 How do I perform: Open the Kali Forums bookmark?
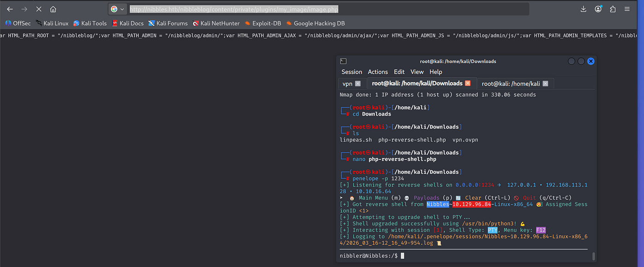point(168,23)
